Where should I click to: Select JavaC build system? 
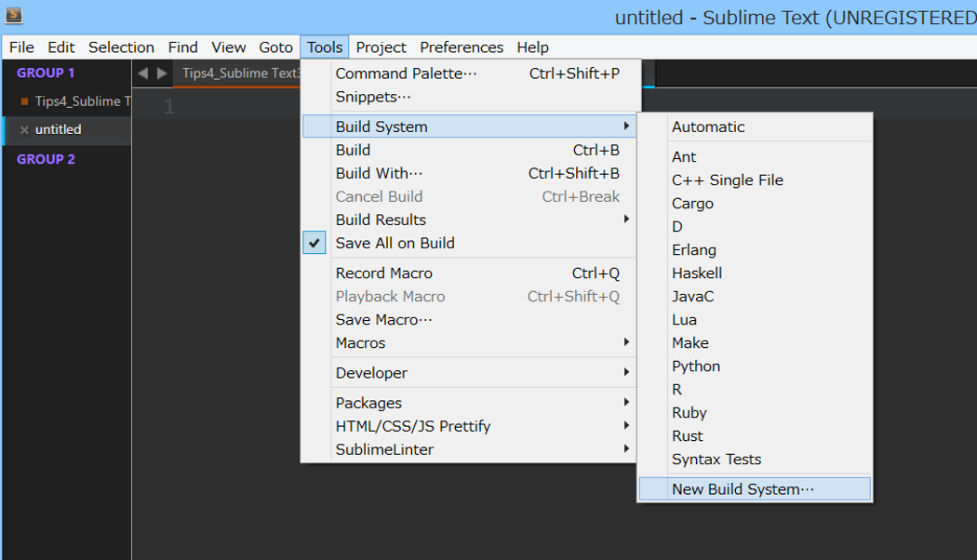[755, 297]
